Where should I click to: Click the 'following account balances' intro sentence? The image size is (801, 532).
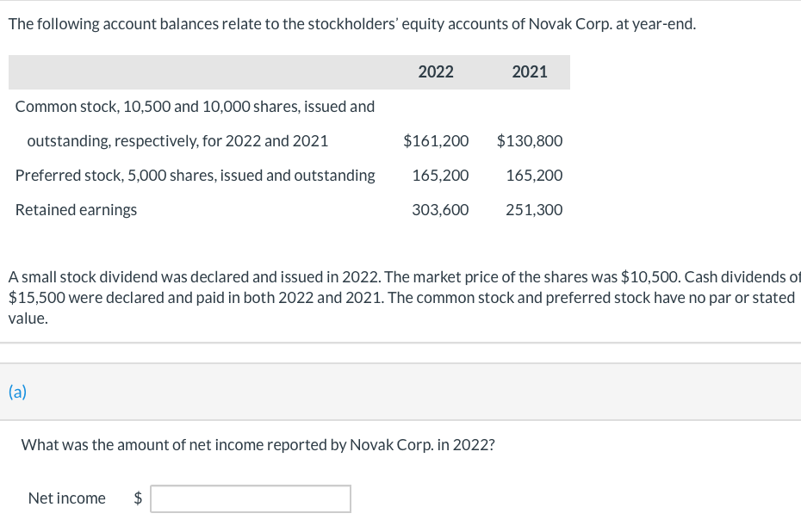tap(351, 24)
